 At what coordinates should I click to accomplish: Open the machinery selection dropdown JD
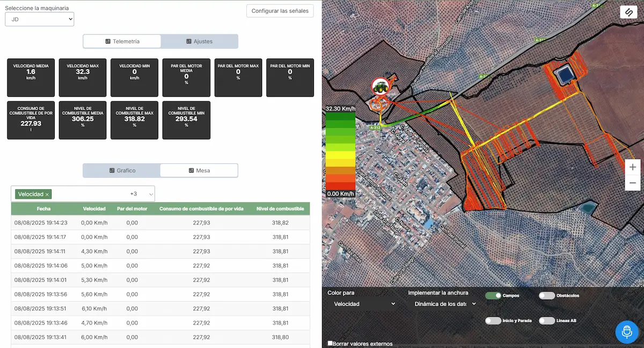(x=39, y=19)
